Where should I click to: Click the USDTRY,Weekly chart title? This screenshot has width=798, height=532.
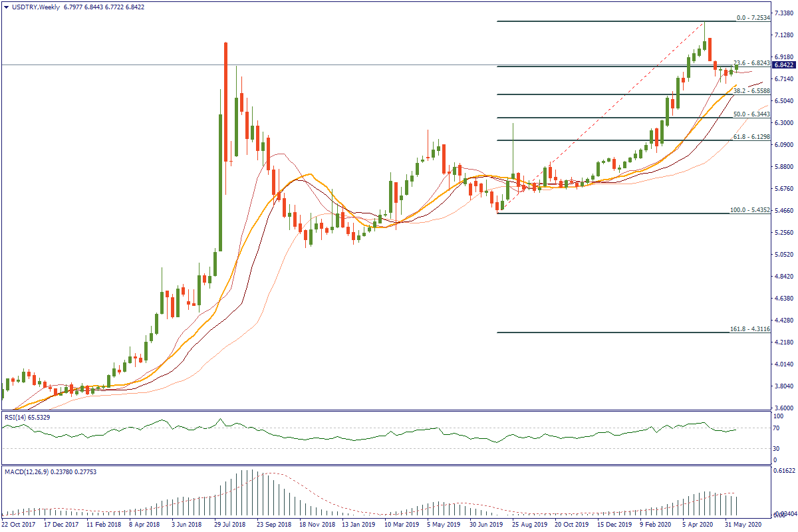31,7
